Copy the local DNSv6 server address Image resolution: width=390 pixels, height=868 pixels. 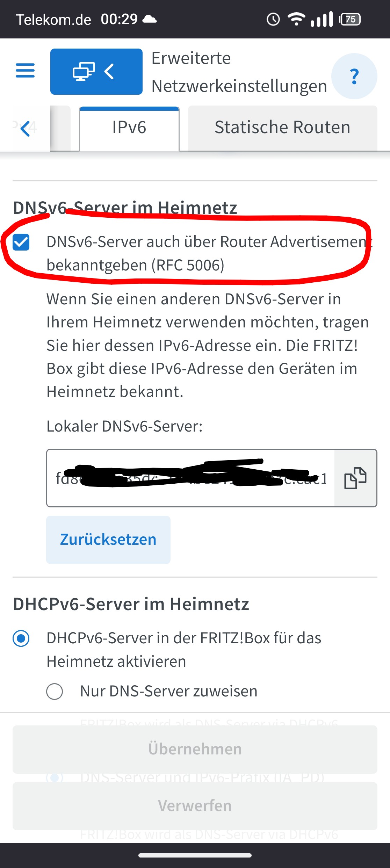point(355,478)
